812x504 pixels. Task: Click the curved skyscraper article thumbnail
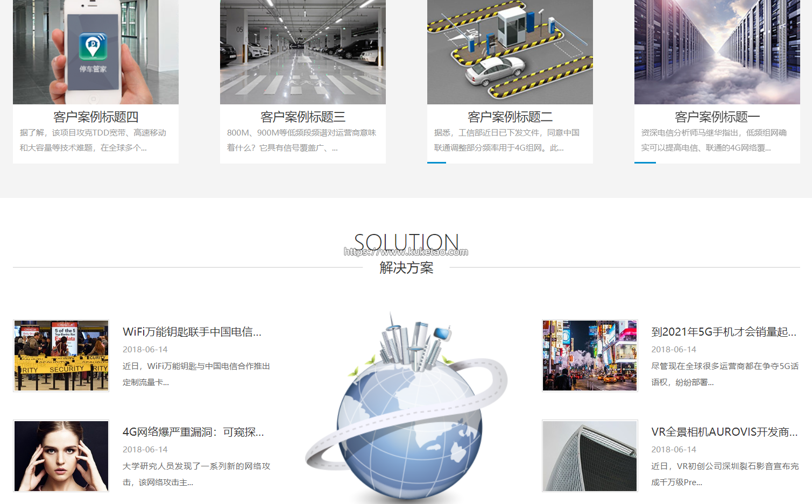[x=590, y=456]
